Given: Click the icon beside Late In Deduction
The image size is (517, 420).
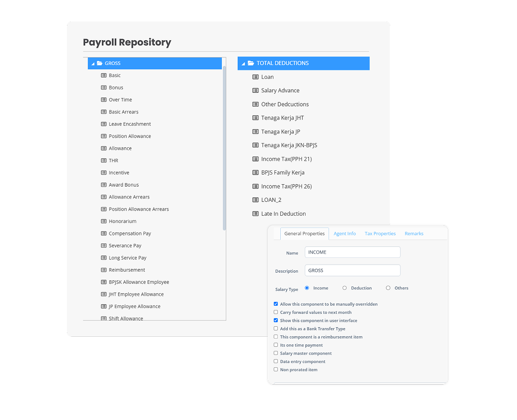Looking at the screenshot, I should [x=255, y=214].
